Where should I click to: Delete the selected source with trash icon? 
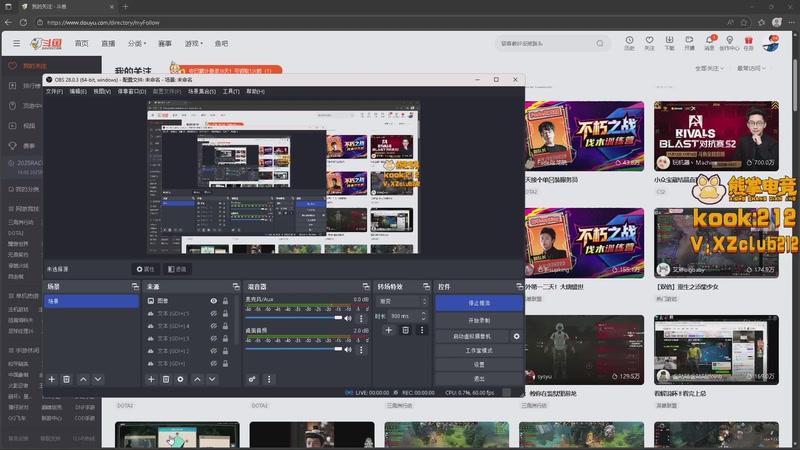pos(166,379)
